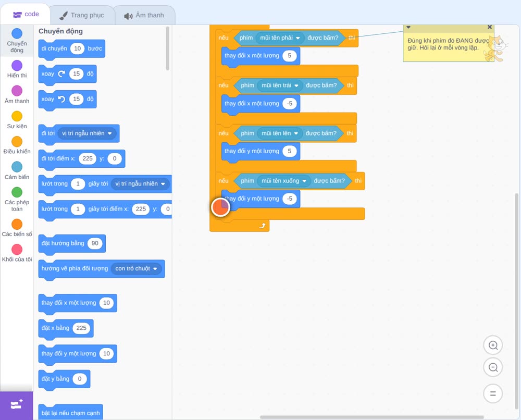This screenshot has height=420, width=521.
Task: Open vị trí ngẫu nhiên dropdown in đi tới
Action: 109,133
